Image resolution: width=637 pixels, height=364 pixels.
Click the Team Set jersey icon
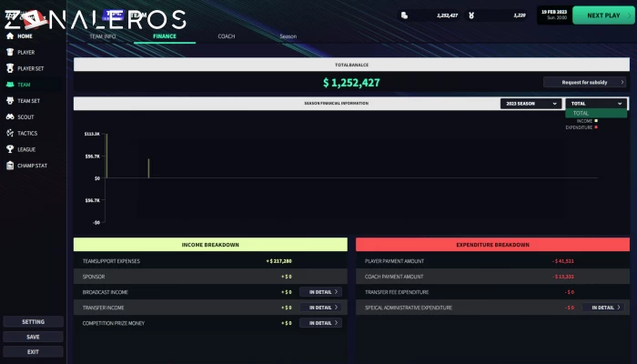click(x=10, y=101)
